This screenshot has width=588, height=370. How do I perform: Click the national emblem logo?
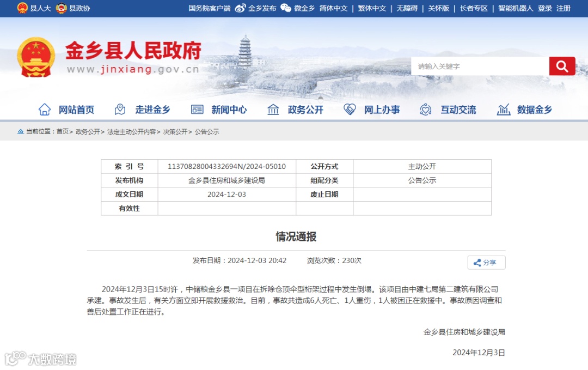[36, 57]
